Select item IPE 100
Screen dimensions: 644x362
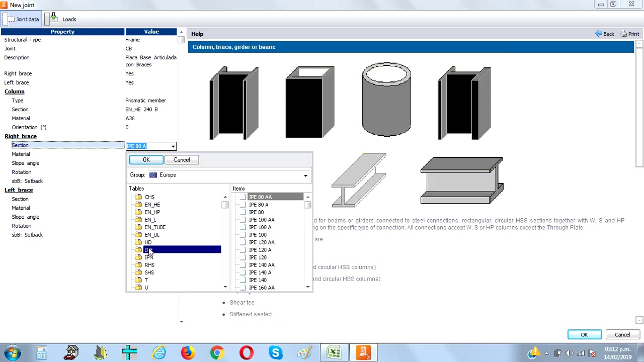pyautogui.click(x=258, y=235)
